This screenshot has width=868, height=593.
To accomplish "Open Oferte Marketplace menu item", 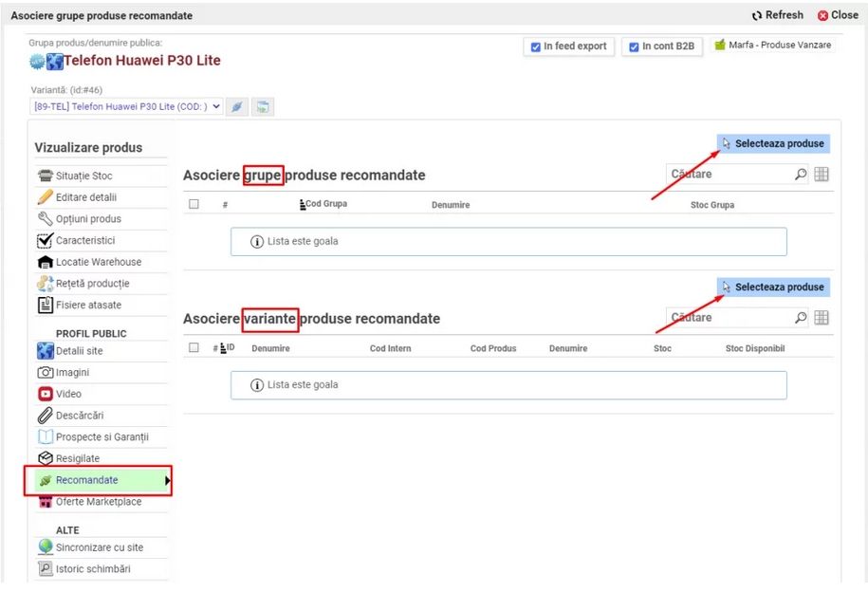I will tap(98, 502).
